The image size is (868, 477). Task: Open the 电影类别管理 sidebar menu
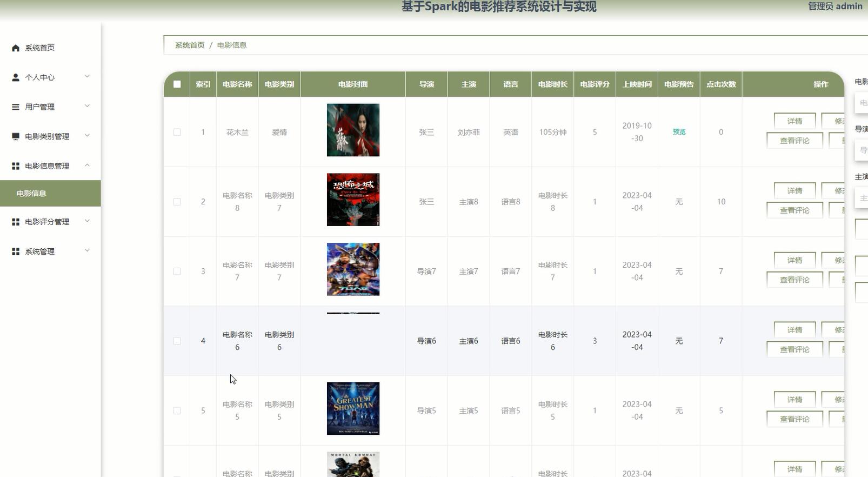[50, 136]
